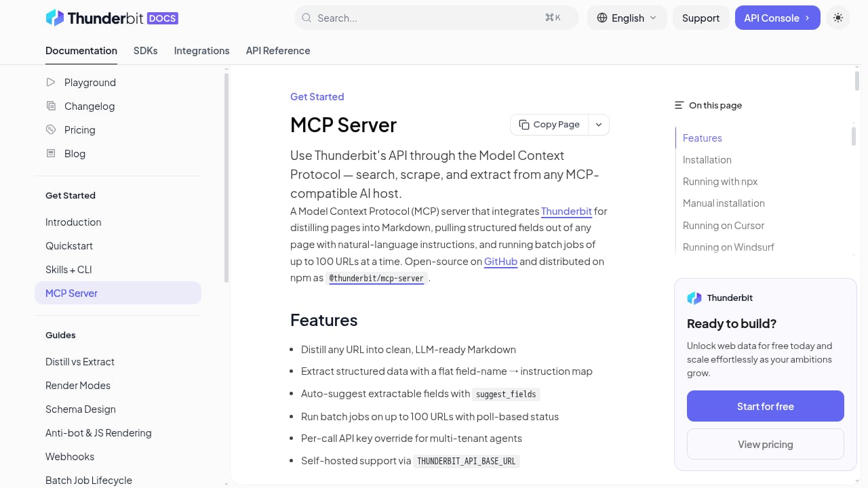Click the Copy Page button
Viewport: 868px width, 488px height.
coord(549,125)
